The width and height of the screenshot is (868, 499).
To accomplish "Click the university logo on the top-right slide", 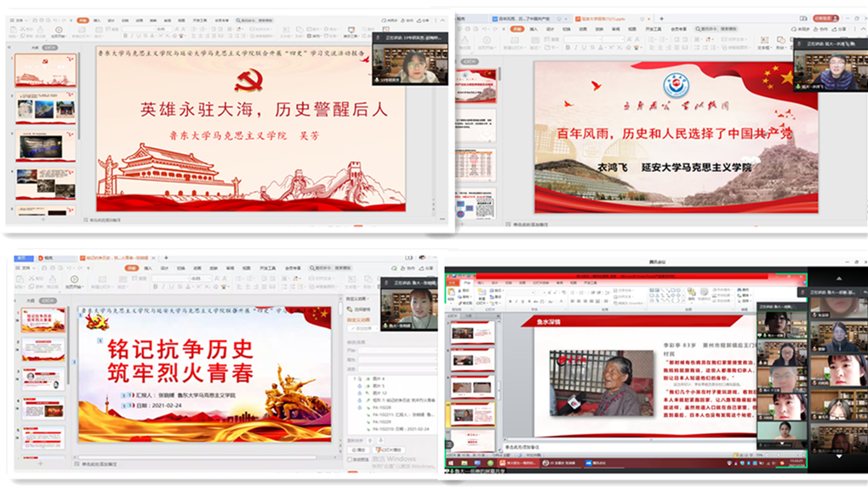I will [x=674, y=85].
